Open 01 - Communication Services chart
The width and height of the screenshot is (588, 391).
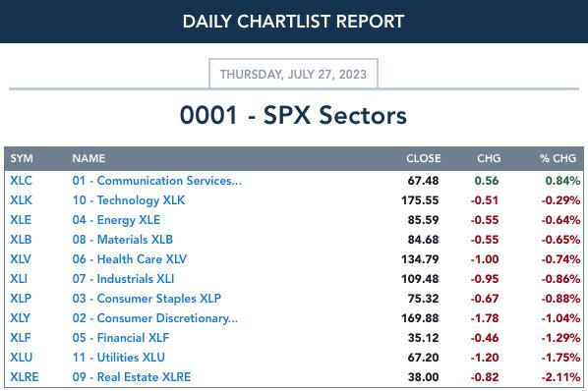point(157,181)
